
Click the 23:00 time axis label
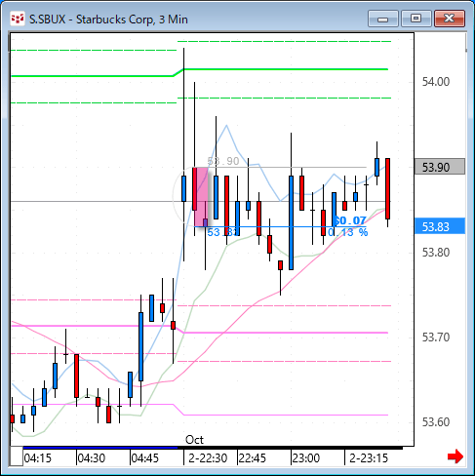click(x=306, y=458)
